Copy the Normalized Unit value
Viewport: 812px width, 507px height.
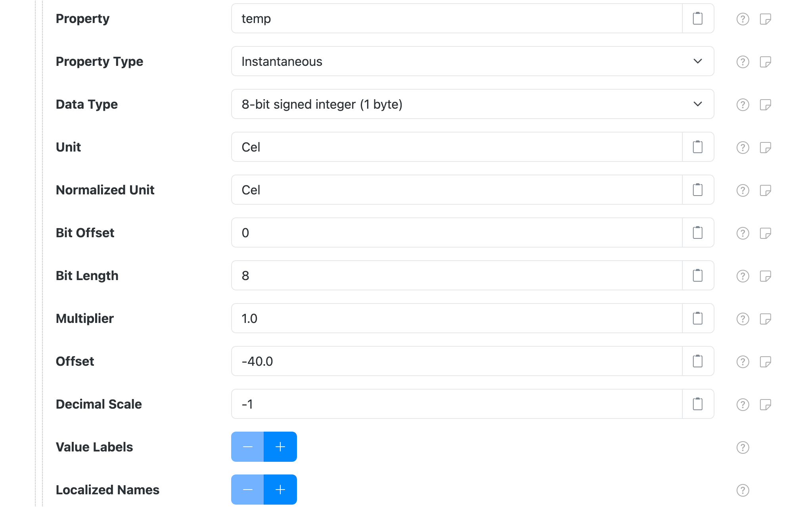coord(697,190)
